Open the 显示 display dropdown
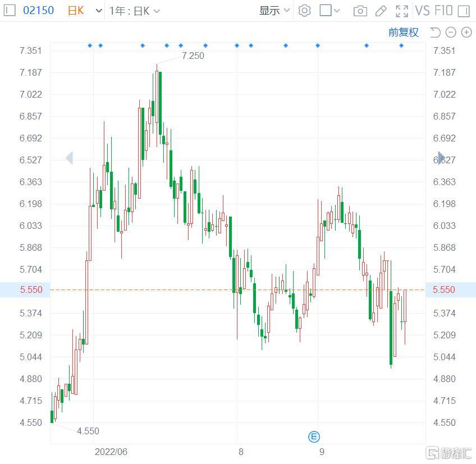The width and height of the screenshot is (476, 464). tap(274, 11)
